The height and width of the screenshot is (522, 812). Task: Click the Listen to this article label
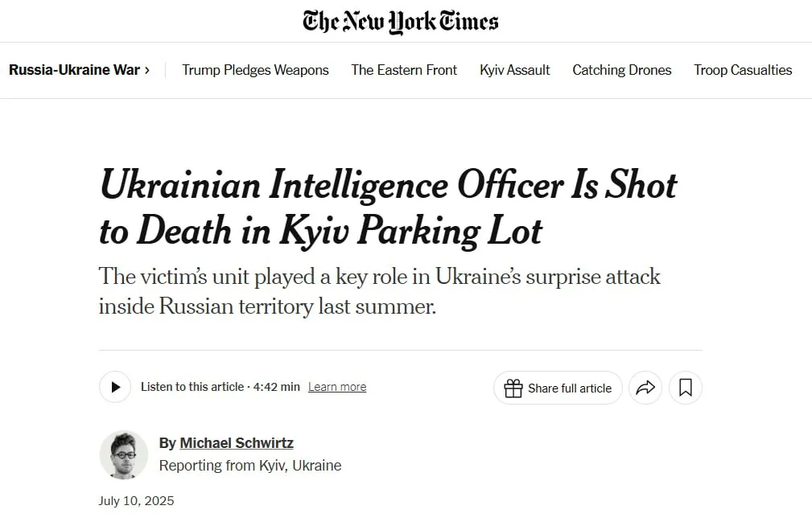pos(192,387)
